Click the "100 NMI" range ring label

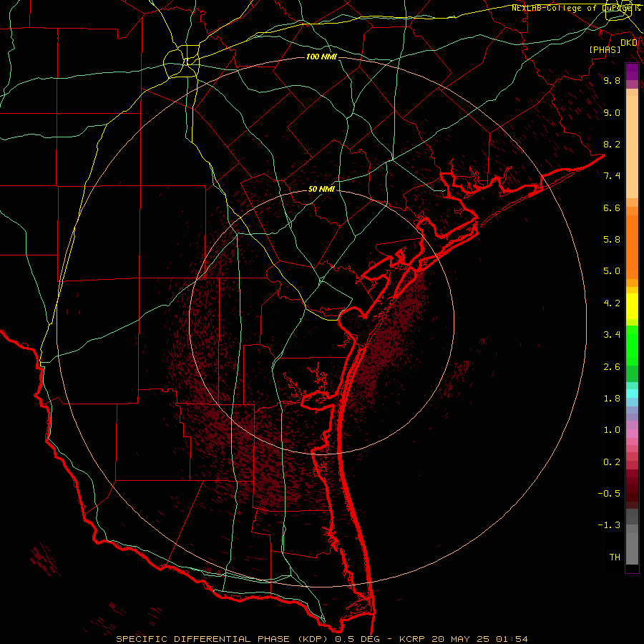[x=321, y=57]
